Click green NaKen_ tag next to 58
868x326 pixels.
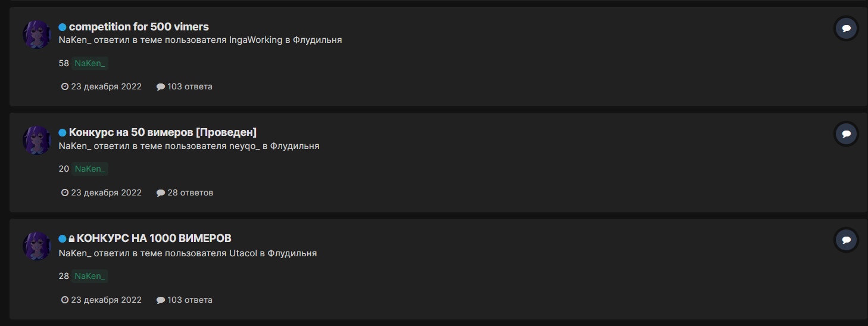point(90,63)
